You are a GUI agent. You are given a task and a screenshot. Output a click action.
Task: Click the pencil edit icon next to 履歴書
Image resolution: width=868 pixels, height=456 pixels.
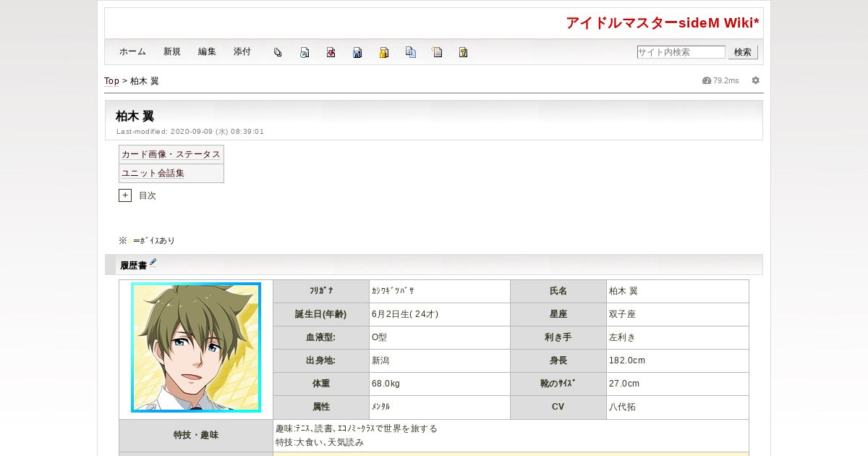[x=153, y=263]
